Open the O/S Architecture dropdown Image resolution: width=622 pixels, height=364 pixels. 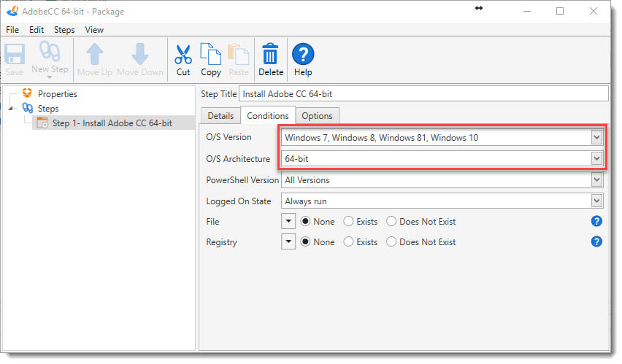click(596, 158)
